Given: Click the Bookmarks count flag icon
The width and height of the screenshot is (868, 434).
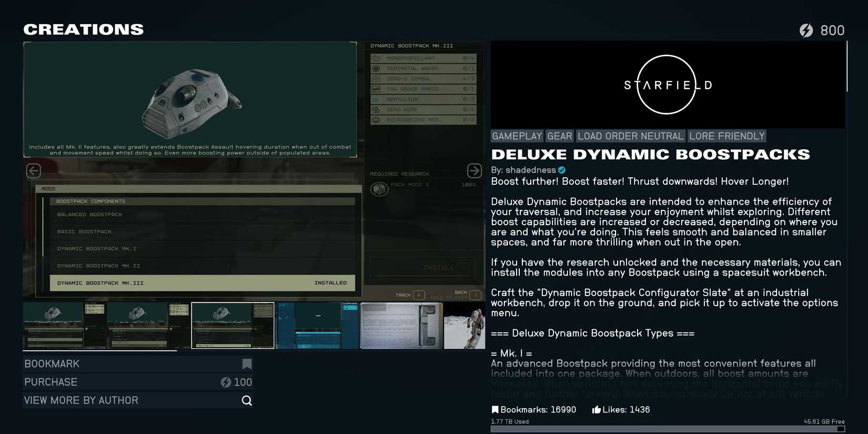Looking at the screenshot, I should tap(494, 410).
